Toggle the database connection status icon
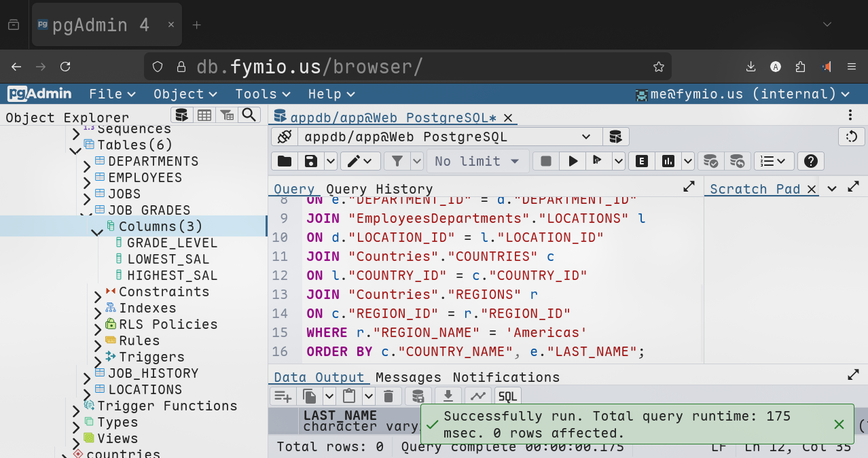Viewport: 868px width, 458px height. point(285,137)
